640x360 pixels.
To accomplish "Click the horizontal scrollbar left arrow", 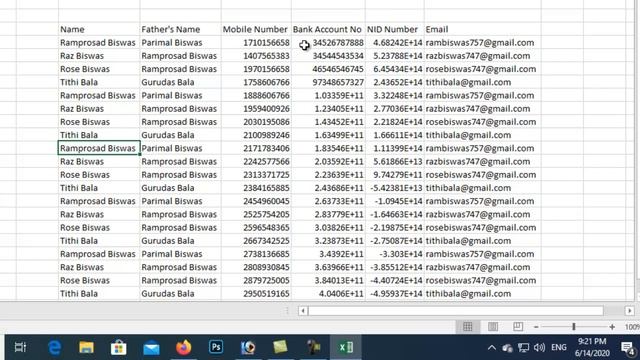I will pyautogui.click(x=302, y=311).
